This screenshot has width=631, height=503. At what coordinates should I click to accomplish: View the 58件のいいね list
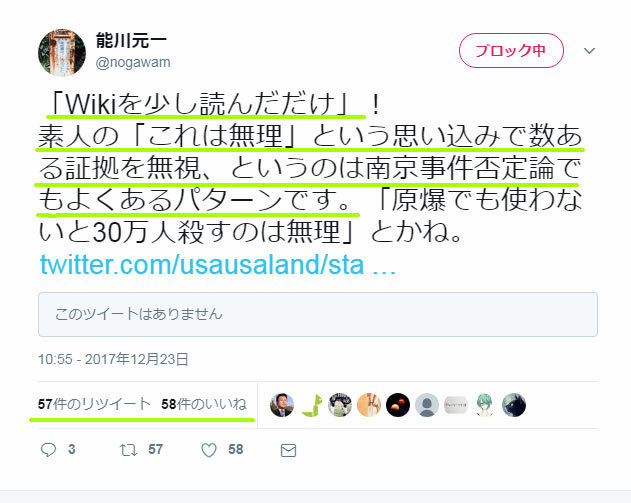204,404
